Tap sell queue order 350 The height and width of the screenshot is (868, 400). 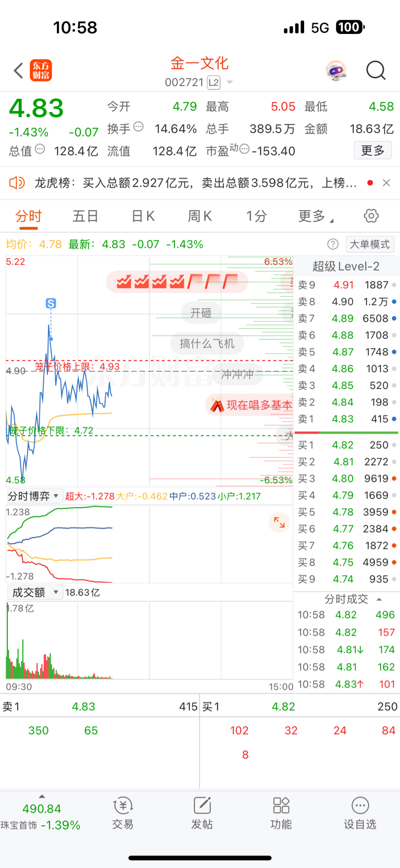39,730
